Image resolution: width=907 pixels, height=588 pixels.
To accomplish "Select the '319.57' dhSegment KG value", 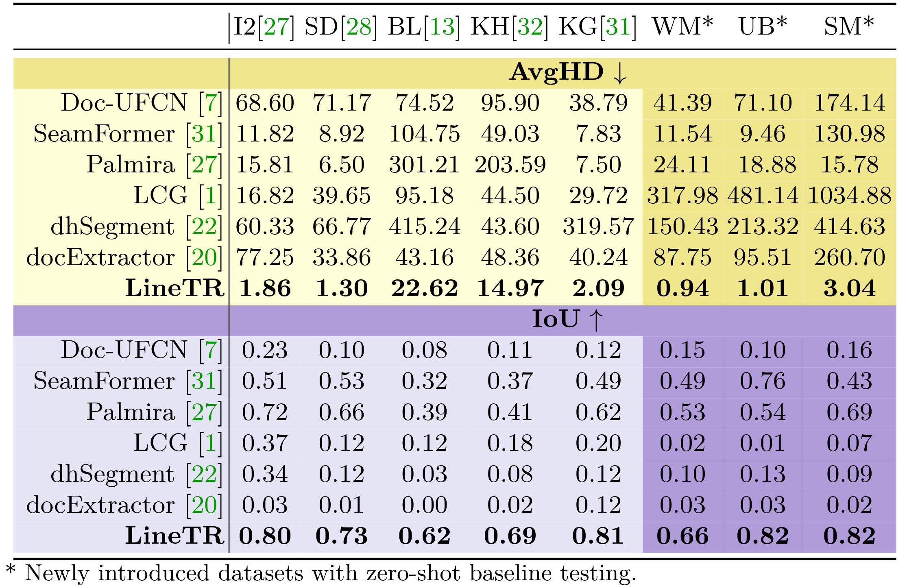I will [598, 226].
